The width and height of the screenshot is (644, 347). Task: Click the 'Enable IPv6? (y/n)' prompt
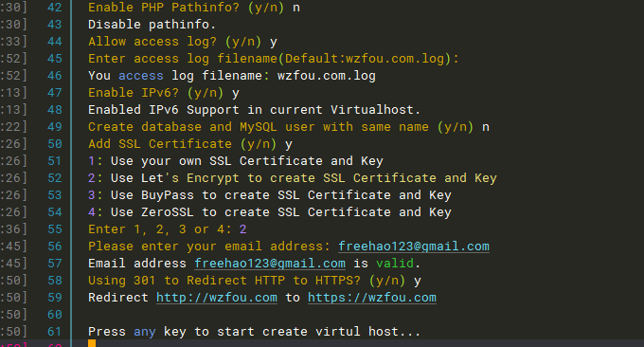155,93
